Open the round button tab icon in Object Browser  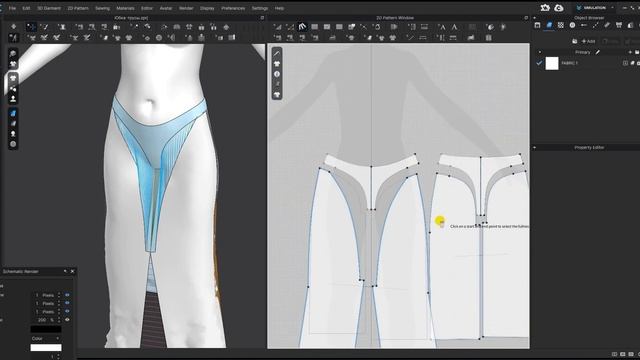point(572,25)
